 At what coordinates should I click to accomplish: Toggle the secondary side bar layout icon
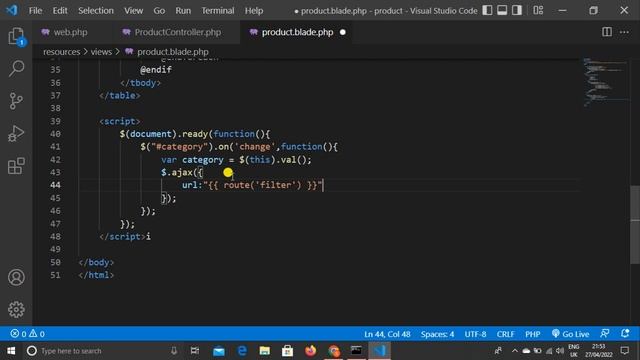click(x=517, y=10)
